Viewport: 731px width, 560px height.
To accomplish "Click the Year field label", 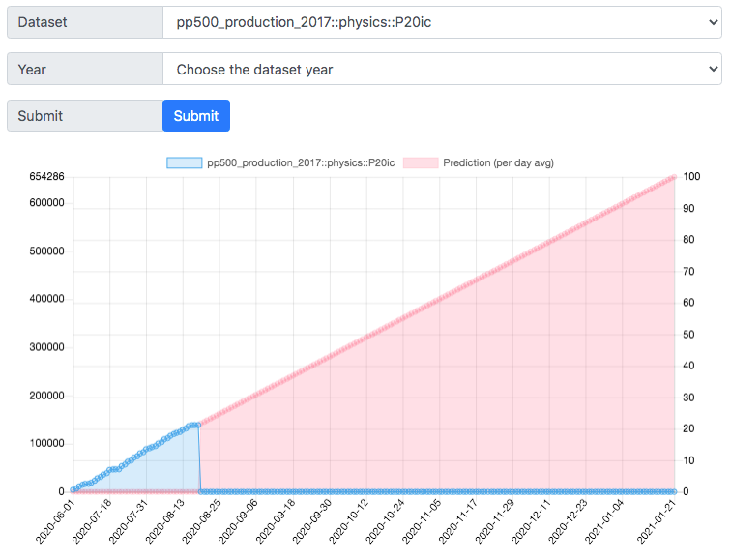I will pos(32,70).
